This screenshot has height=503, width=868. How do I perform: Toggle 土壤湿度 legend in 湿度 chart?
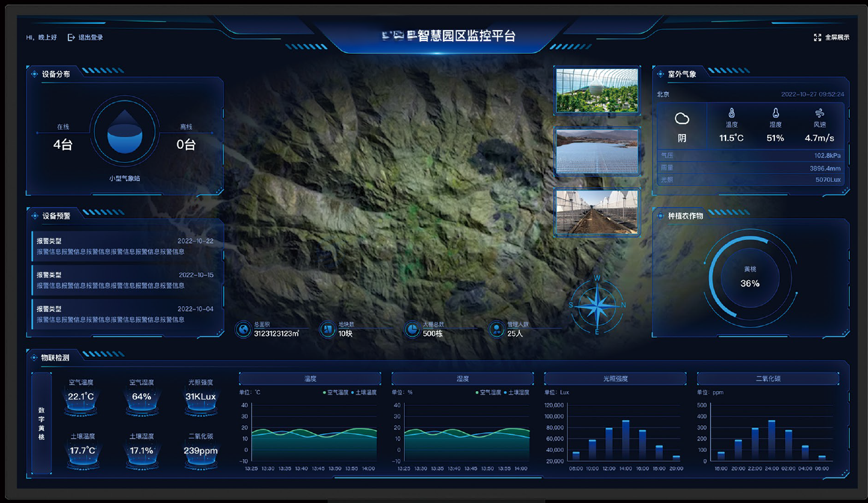[516, 392]
